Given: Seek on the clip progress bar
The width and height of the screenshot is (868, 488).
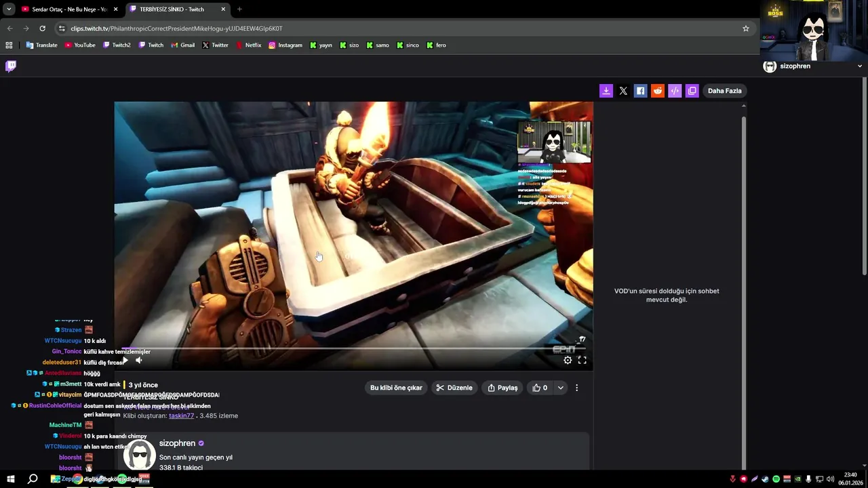Looking at the screenshot, I should (353, 348).
